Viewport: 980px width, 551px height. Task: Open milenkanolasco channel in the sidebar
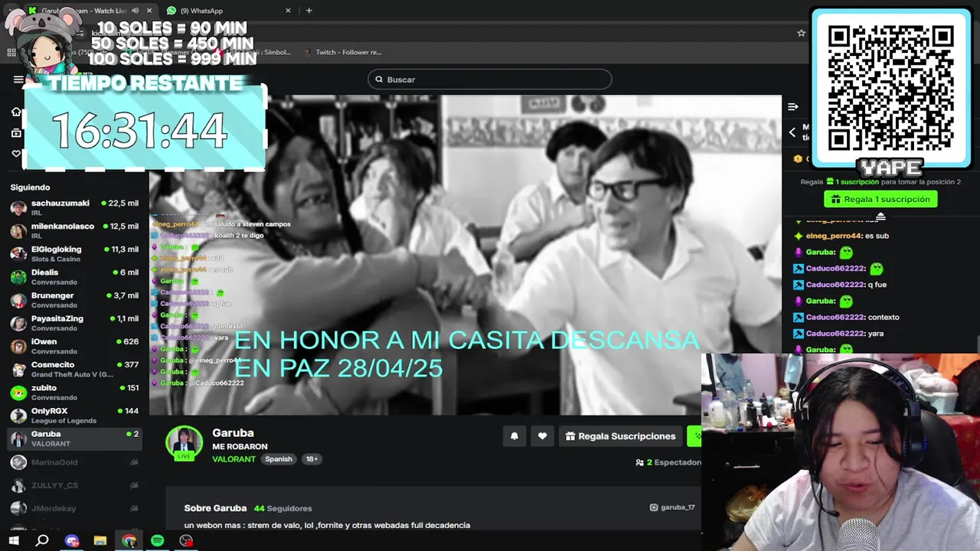pos(74,230)
